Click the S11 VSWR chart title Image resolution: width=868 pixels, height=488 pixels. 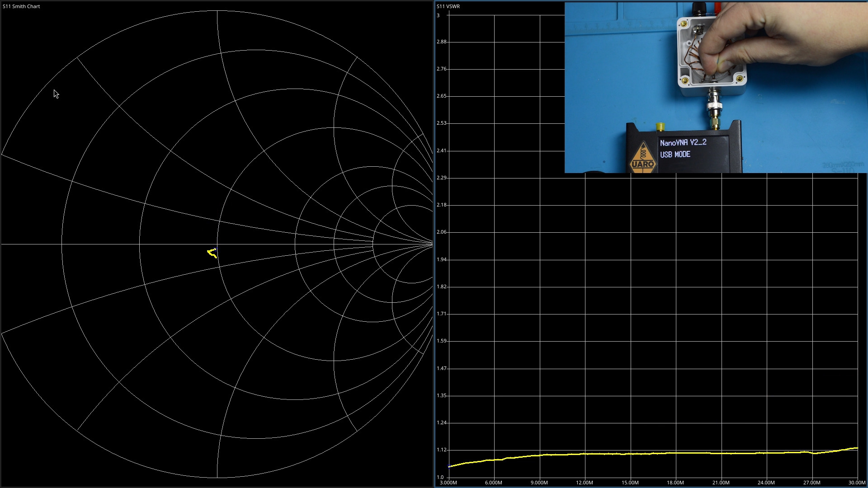pyautogui.click(x=448, y=6)
